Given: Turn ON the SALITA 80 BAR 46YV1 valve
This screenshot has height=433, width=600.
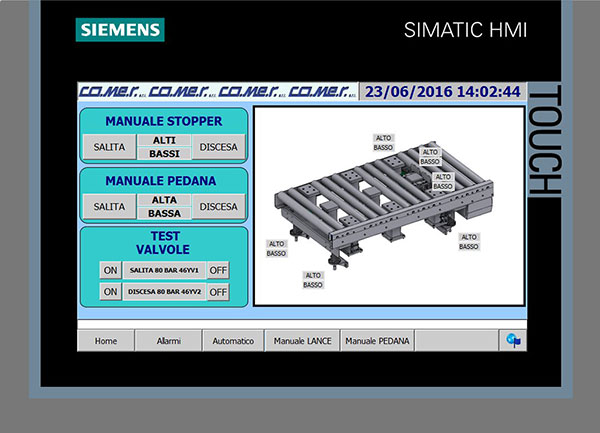Looking at the screenshot, I should (110, 270).
